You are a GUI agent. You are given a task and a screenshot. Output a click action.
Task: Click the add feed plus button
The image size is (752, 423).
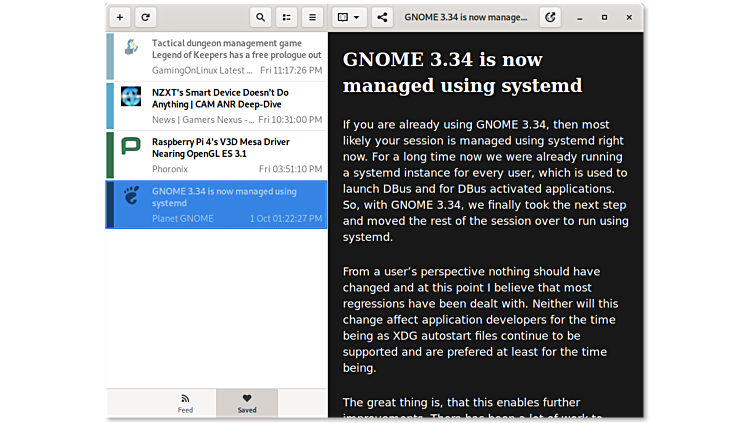point(120,17)
